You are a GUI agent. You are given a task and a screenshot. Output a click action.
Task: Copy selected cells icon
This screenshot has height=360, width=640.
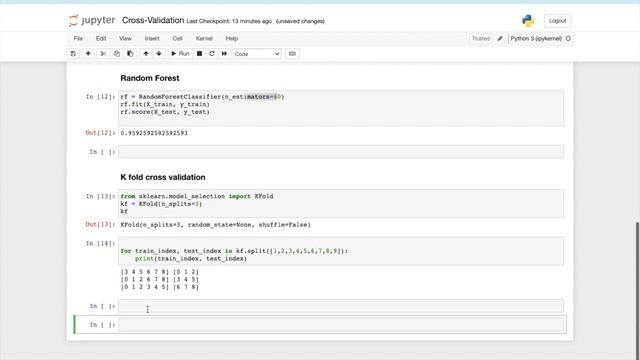point(117,54)
